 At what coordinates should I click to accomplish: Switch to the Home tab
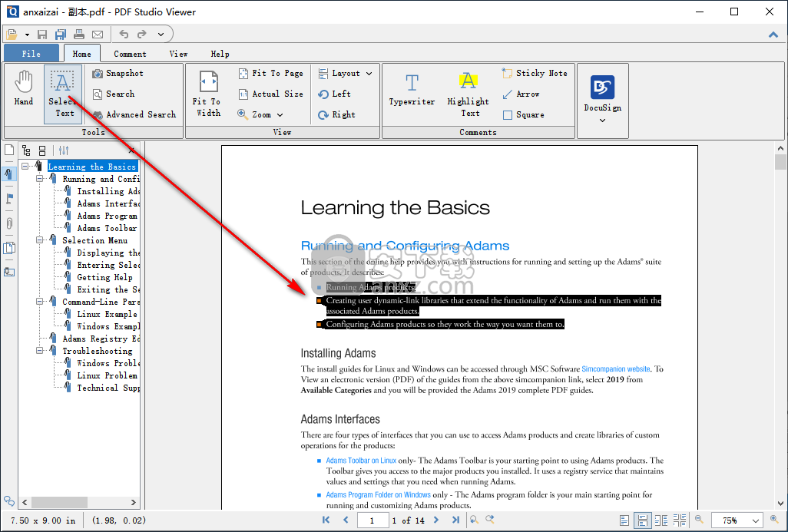coord(81,54)
